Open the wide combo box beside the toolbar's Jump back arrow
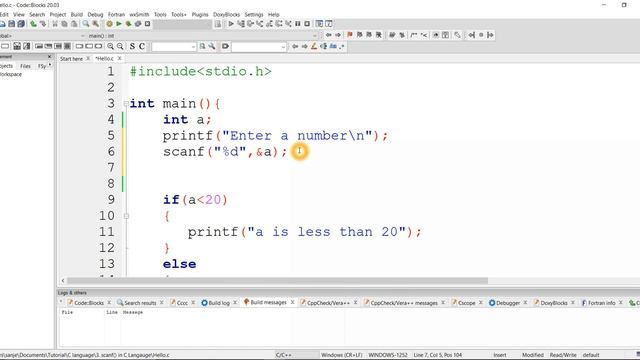640x360 pixels. pos(259,47)
